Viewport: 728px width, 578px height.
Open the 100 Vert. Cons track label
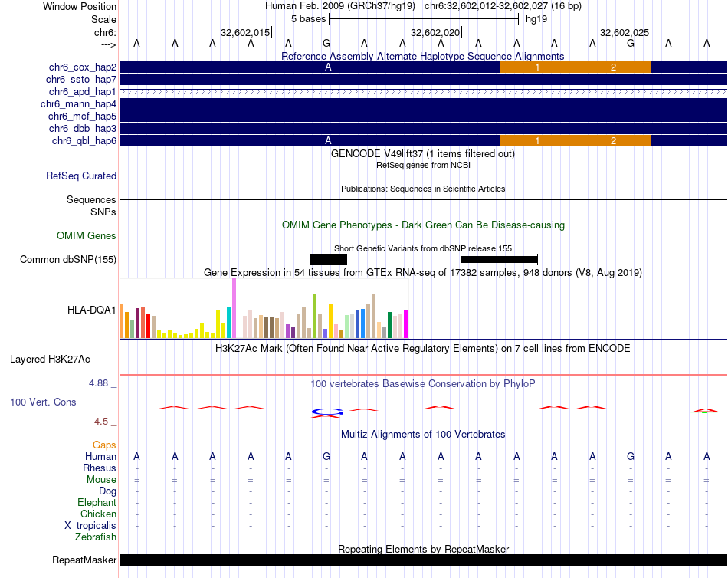point(43,402)
